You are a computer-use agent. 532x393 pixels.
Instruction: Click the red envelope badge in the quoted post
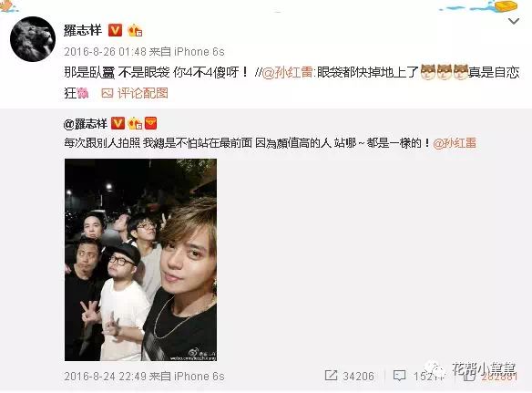[x=151, y=123]
